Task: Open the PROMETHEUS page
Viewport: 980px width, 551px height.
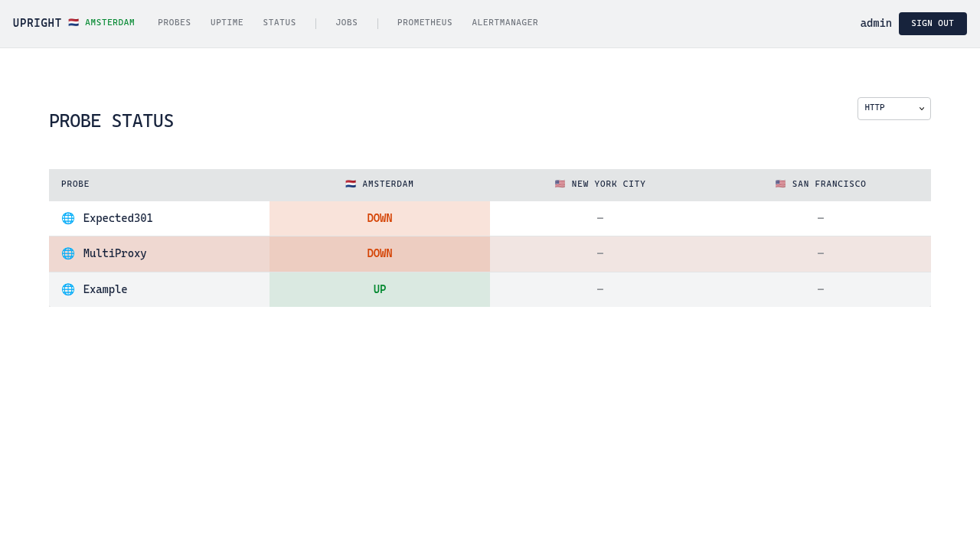Action: 424,22
